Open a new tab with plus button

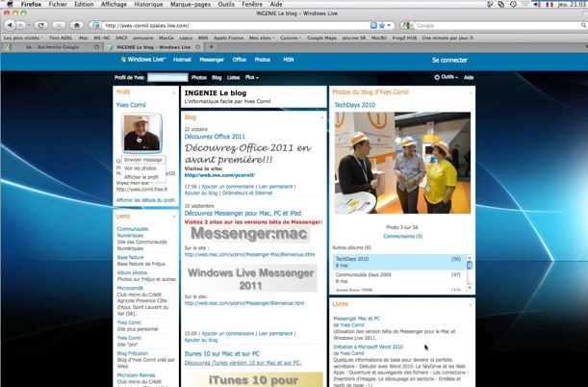click(x=211, y=47)
